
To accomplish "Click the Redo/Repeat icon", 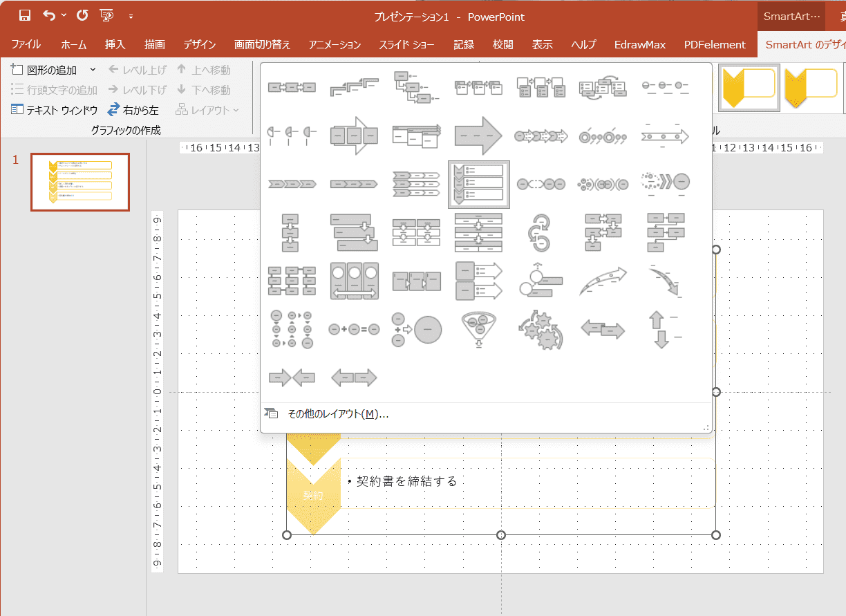I will coord(82,15).
